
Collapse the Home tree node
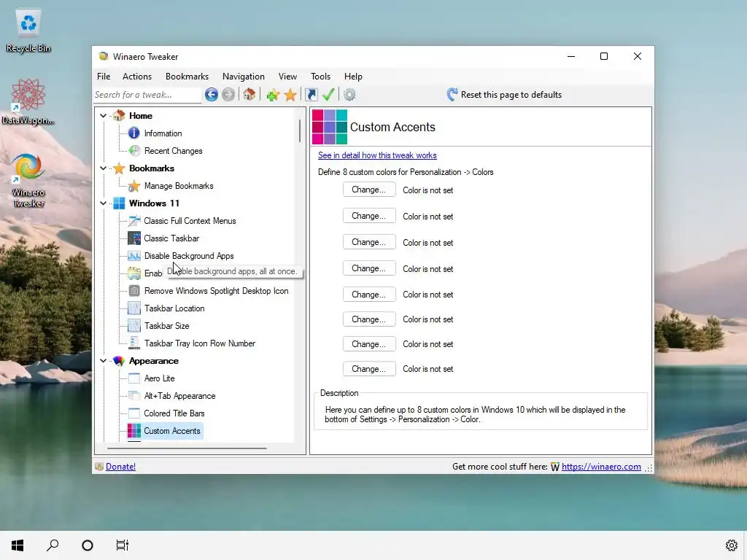(x=104, y=116)
